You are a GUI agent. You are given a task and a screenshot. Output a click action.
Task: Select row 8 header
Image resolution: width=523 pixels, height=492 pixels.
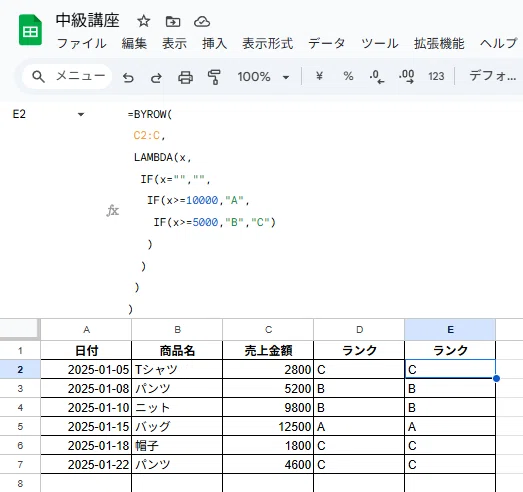20,483
